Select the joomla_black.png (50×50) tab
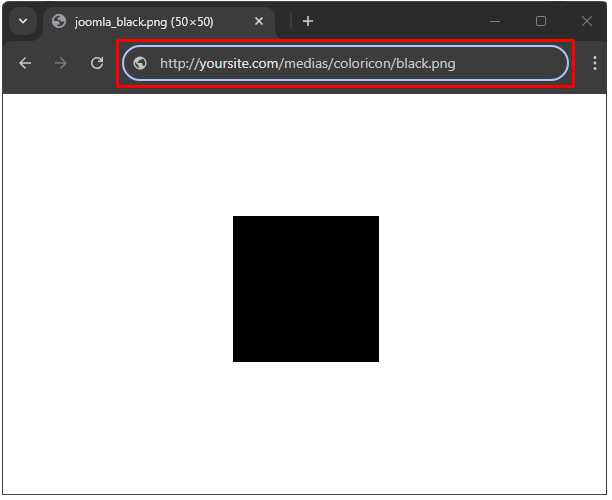Screen dimensions: 612x500 (x=159, y=22)
